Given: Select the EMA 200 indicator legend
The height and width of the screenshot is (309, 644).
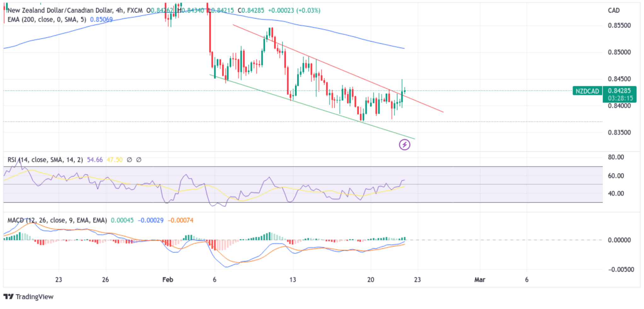Looking at the screenshot, I should pos(47,20).
